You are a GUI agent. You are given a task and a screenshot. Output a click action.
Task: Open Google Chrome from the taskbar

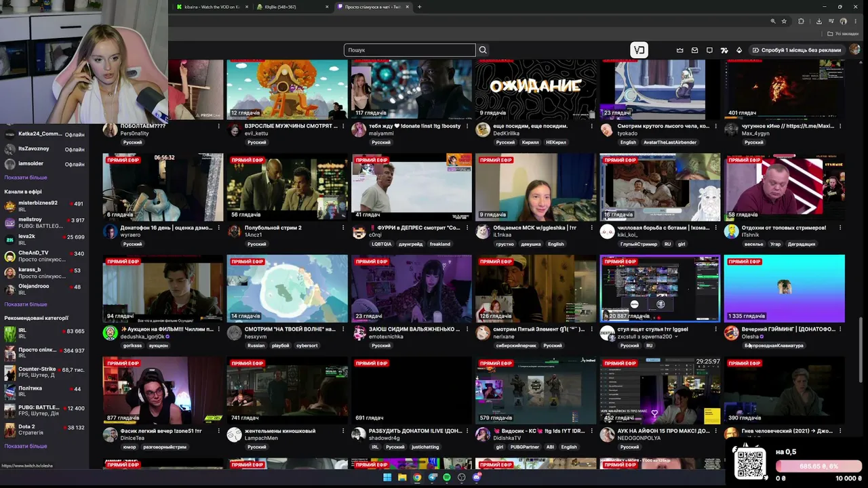[417, 477]
